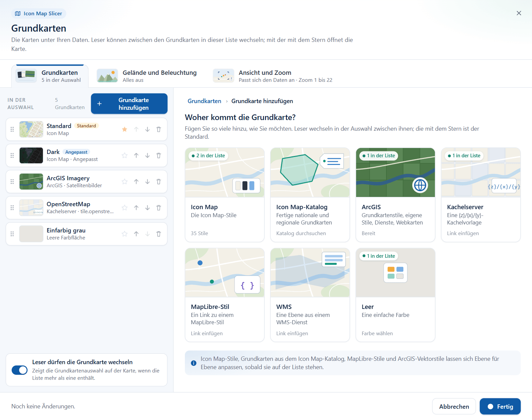Grab the ArcGIS Imagery drag handle
This screenshot has width=532, height=420.
coord(12,182)
